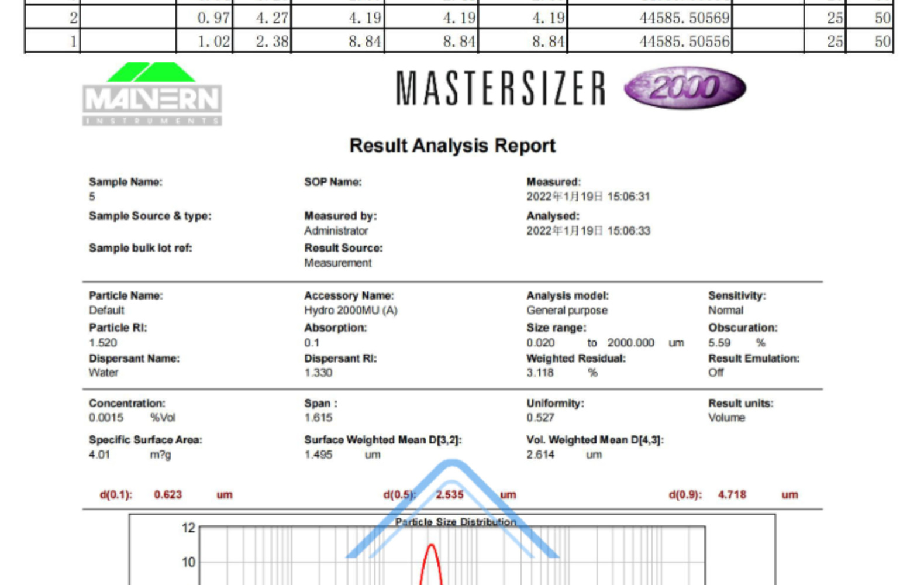Click the 2.38 table cell
The image size is (924, 585).
tap(262, 42)
